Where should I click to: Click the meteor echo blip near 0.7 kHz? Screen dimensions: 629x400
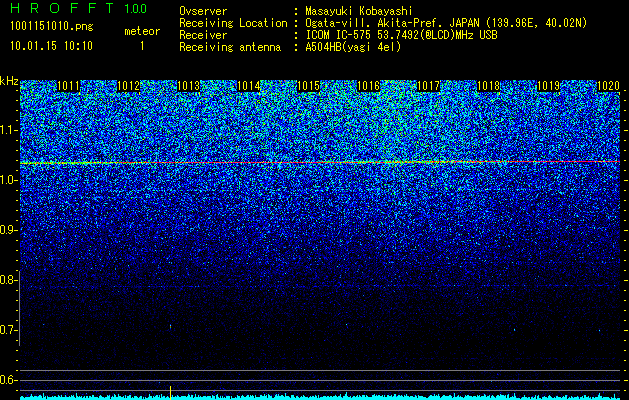pos(170,327)
